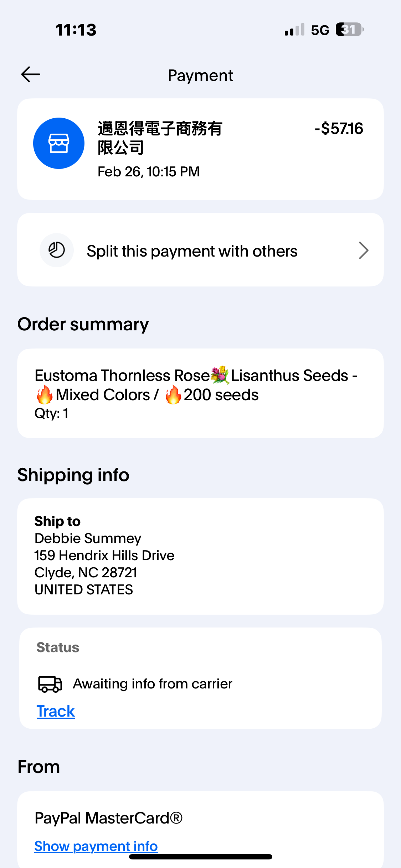The height and width of the screenshot is (868, 401).
Task: Tap the delivery truck status icon
Action: tap(50, 684)
